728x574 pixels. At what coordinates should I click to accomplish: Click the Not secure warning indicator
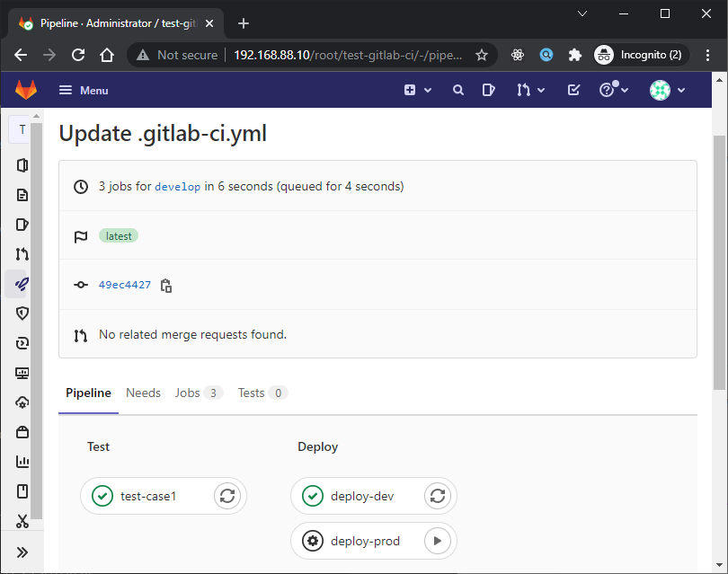click(x=177, y=55)
